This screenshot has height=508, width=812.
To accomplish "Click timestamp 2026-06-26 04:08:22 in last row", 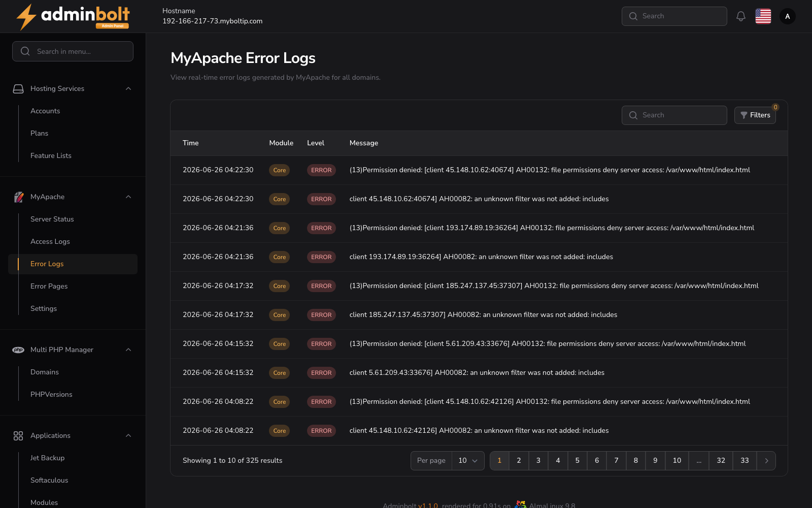I will point(218,431).
